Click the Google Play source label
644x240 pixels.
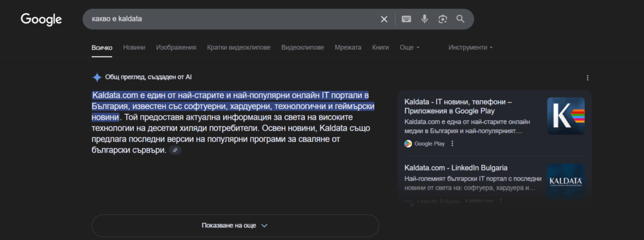pyautogui.click(x=430, y=144)
